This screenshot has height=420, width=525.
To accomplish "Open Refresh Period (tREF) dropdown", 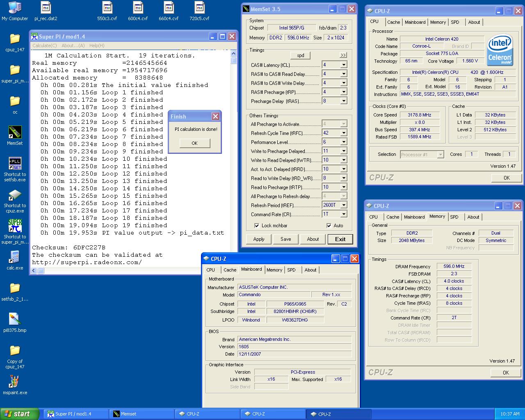I will click(344, 205).
